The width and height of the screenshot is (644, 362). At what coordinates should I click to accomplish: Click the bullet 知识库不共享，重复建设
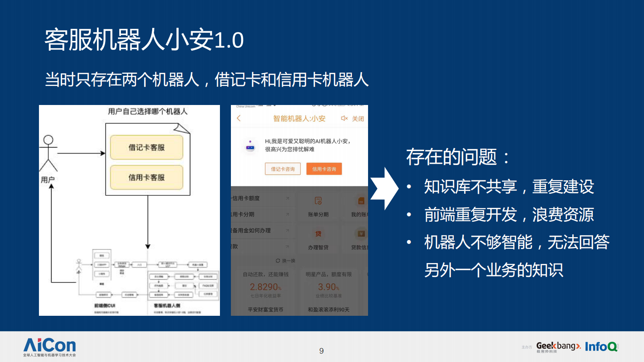coord(509,186)
